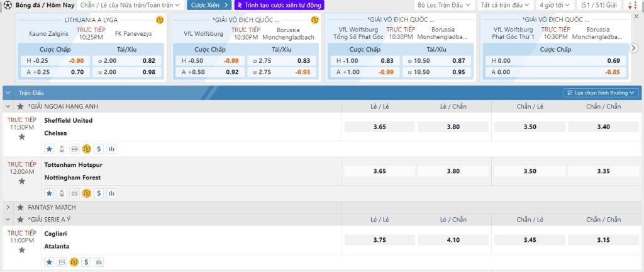Screen dimensions: 644x272
Task: Select 4.10 Lẻ/Chẵn odds for Cagliari match
Action: tap(453, 240)
